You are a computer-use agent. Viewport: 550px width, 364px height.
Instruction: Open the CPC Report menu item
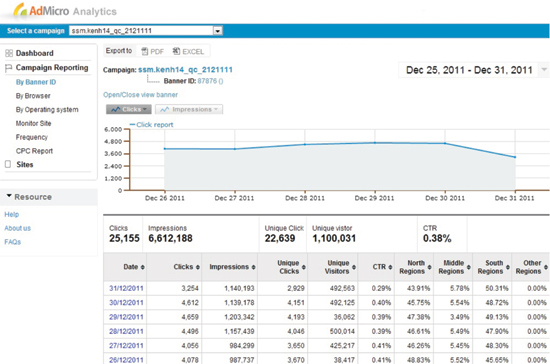coord(34,151)
